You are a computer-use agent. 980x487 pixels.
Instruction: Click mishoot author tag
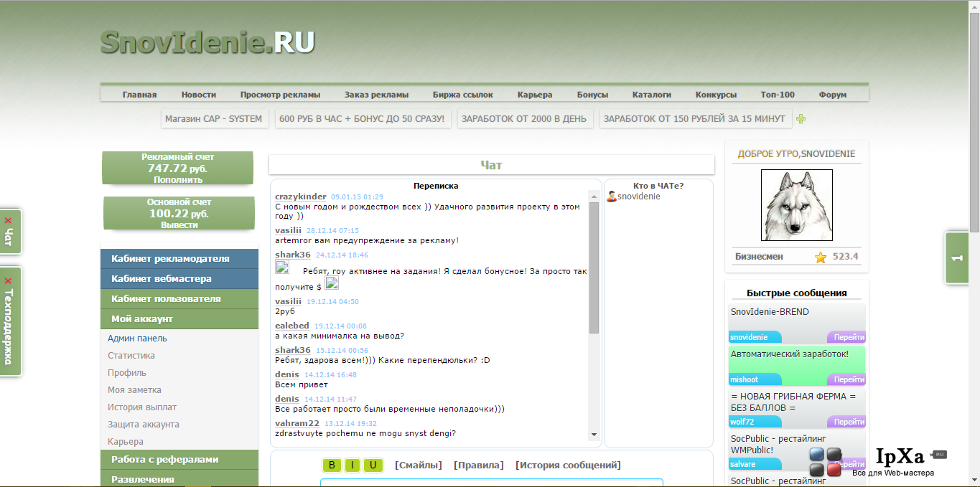click(755, 379)
